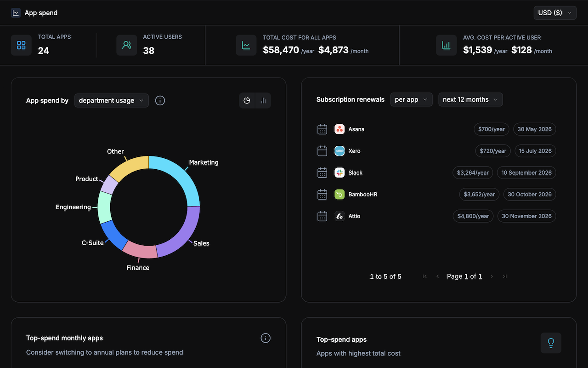
Task: Click the Slack app logo
Action: [339, 172]
